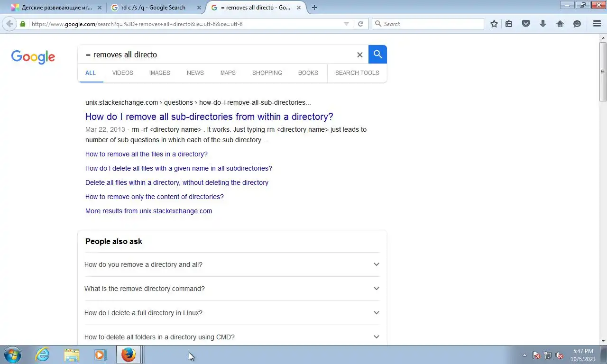Expand 'How to delete all folders using CMD?'
The image size is (607, 364).
[x=232, y=337]
